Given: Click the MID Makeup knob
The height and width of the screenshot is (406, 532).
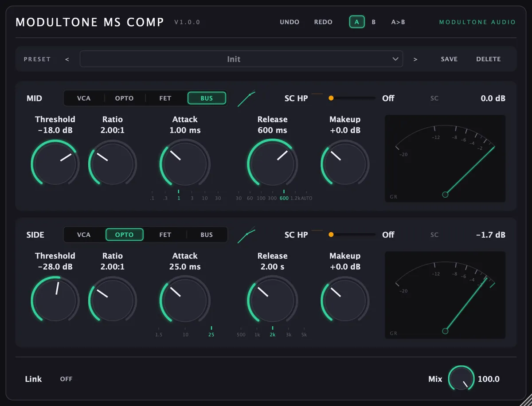Looking at the screenshot, I should point(345,163).
